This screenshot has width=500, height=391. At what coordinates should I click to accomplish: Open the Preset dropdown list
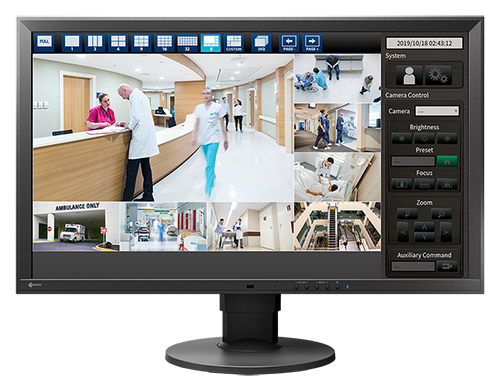pyautogui.click(x=413, y=161)
